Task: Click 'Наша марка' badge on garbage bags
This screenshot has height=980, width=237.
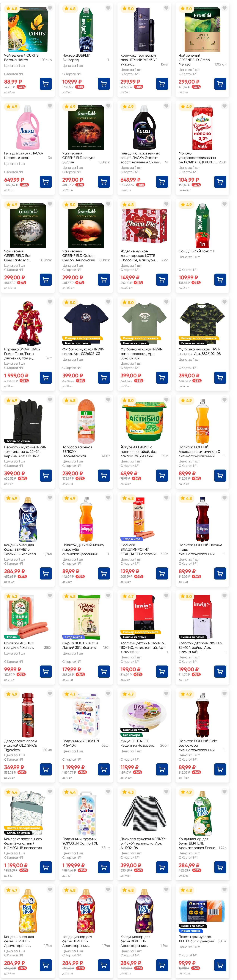Action: [191, 930]
